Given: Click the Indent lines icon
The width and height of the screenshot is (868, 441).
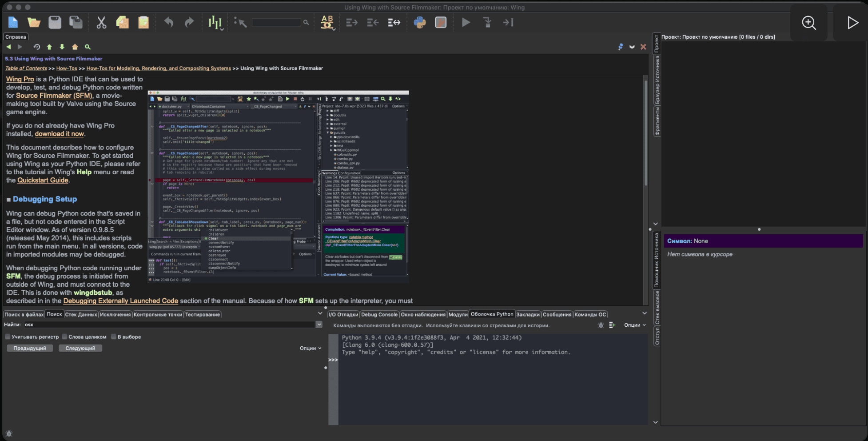Looking at the screenshot, I should [352, 22].
